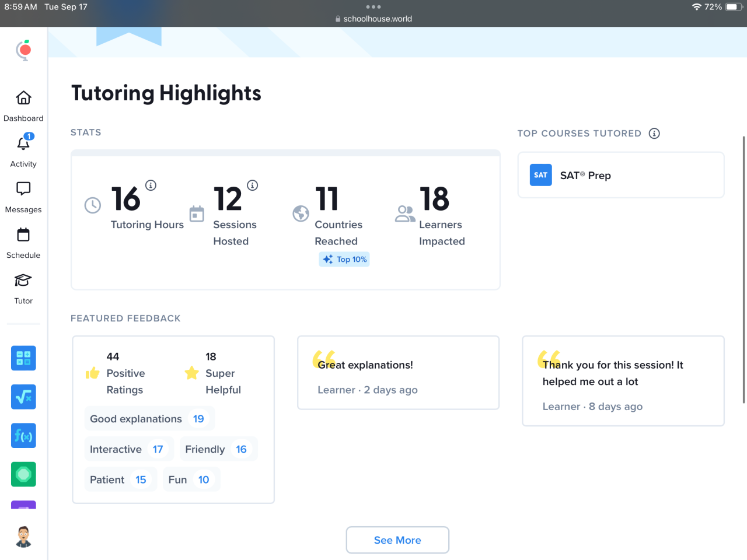Click the Top 10% badge
Viewport: 747px width, 560px height.
(x=344, y=260)
